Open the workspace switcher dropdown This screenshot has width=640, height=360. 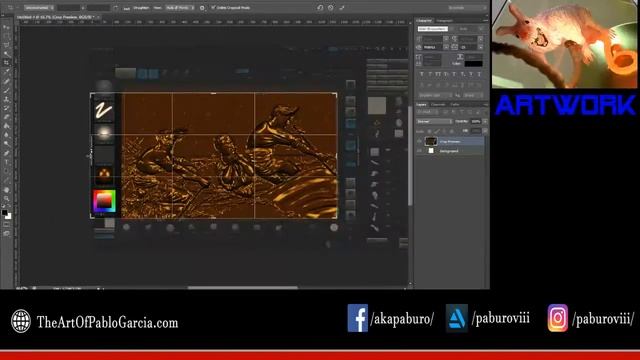click(467, 8)
